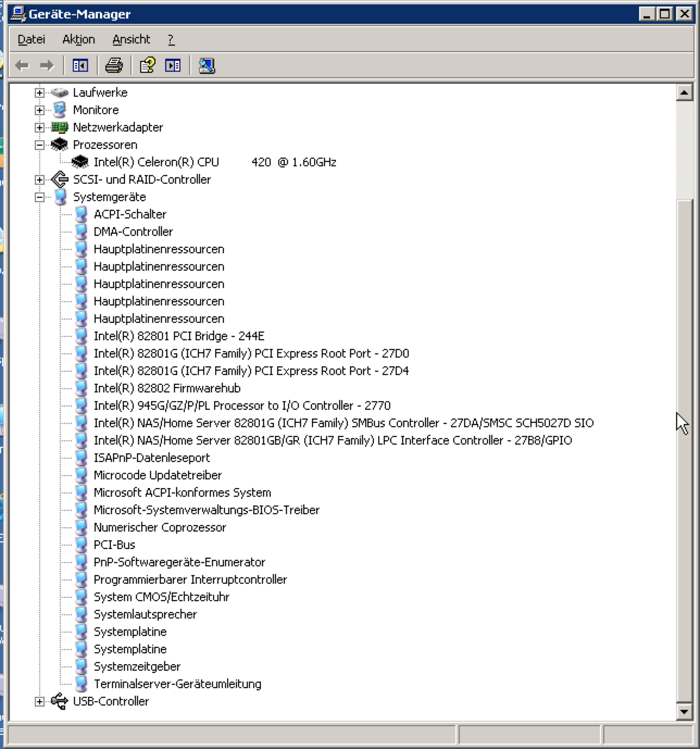The image size is (700, 749).
Task: Click the SCSI- und RAID-Controller icon
Action: pos(59,179)
